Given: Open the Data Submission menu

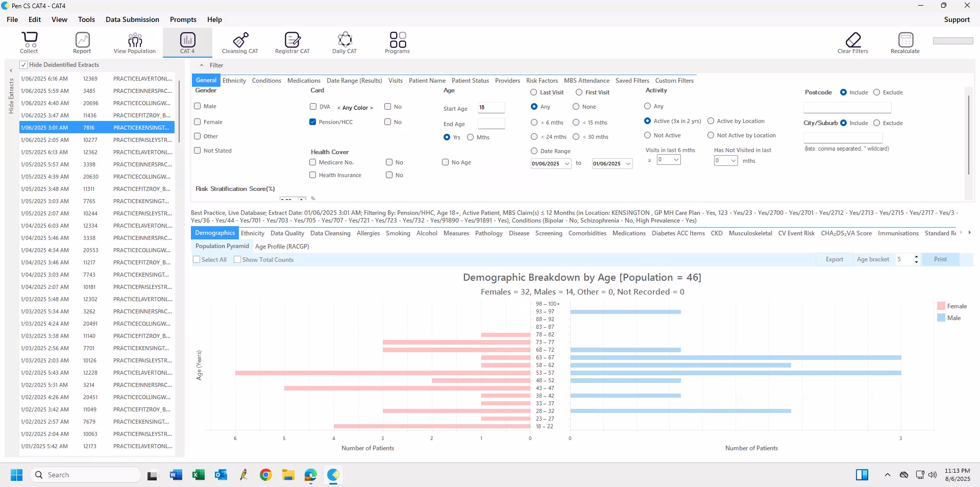Looking at the screenshot, I should 132,19.
